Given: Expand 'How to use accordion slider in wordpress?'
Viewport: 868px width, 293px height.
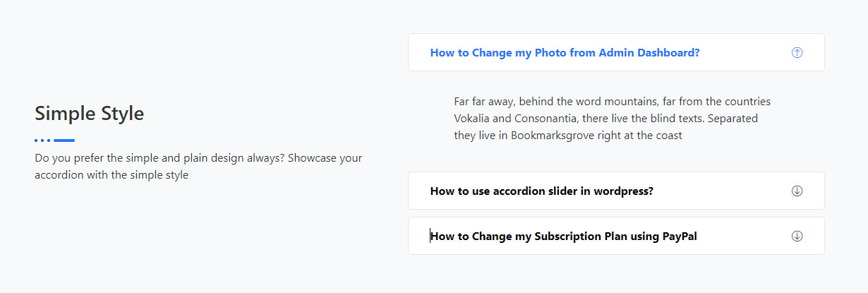Looking at the screenshot, I should point(541,191).
